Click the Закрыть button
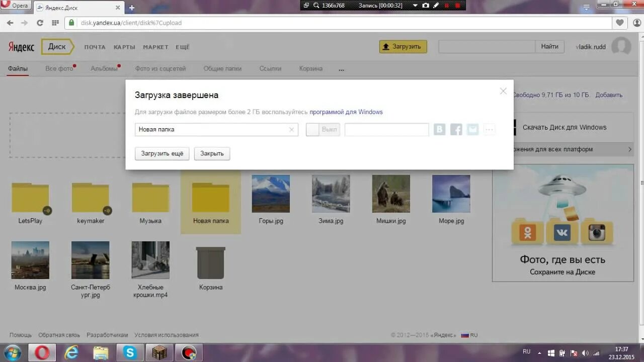The image size is (644, 362). 212,154
